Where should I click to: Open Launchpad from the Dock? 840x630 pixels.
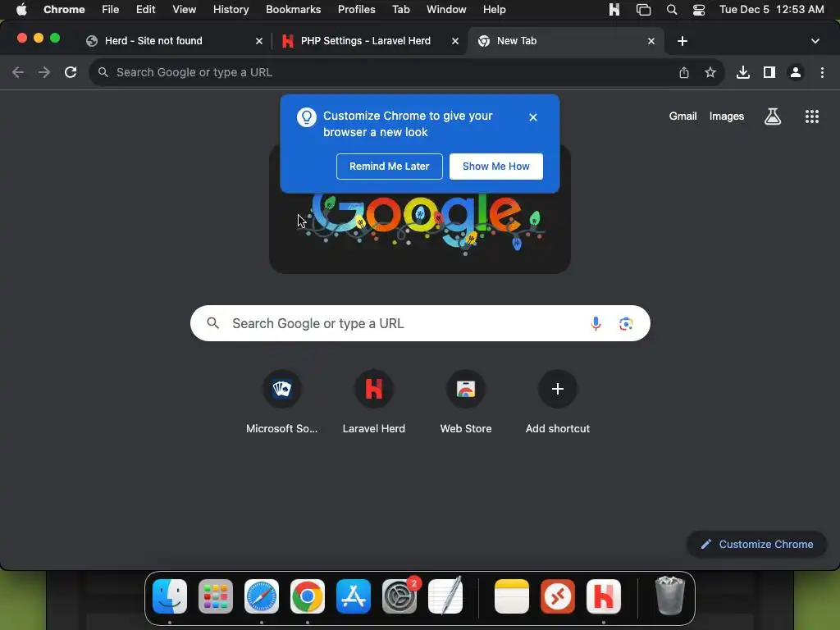[x=216, y=596]
